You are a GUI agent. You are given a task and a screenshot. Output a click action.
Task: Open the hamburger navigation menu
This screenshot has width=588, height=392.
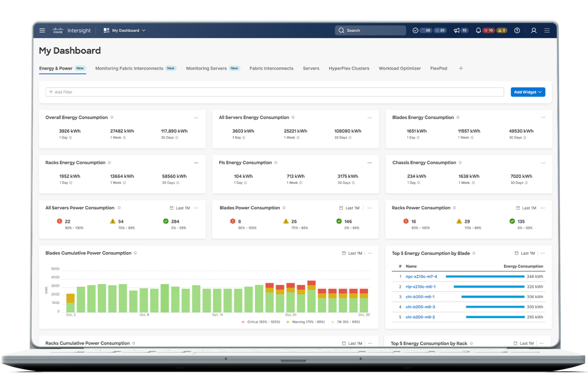(42, 30)
